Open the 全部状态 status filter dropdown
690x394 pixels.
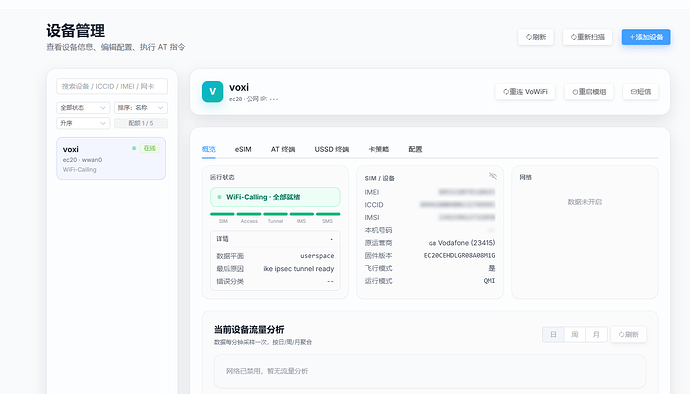tap(83, 107)
